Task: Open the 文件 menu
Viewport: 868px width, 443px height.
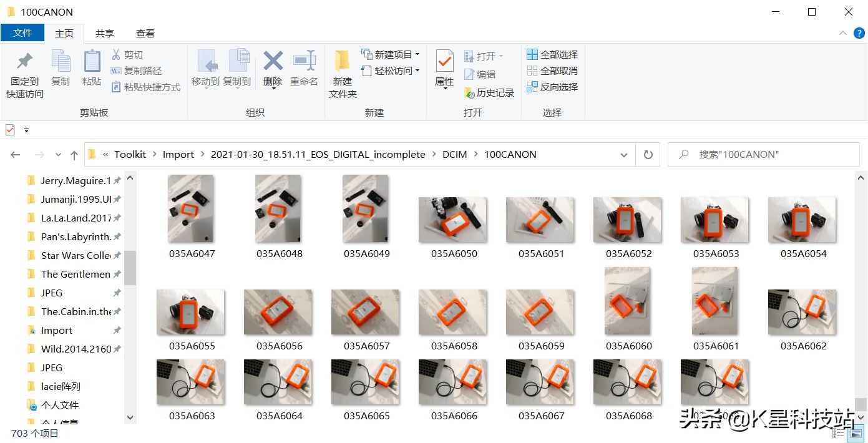Action: (22, 33)
